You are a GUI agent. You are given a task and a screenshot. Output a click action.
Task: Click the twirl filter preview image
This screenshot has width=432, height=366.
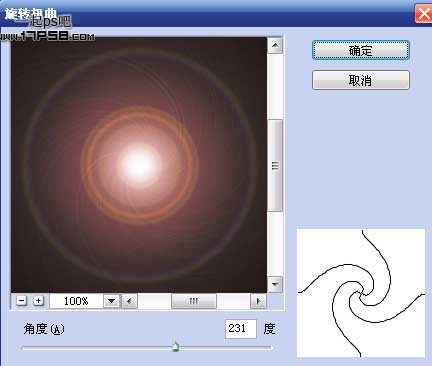click(x=139, y=165)
